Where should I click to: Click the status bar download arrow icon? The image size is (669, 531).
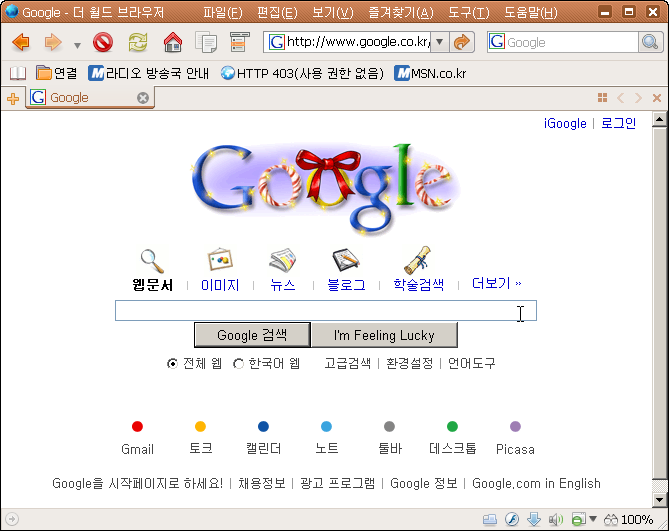tap(534, 519)
